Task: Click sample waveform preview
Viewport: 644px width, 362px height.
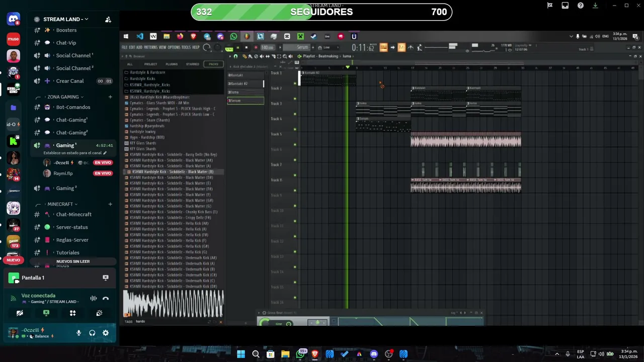Action: 174,304
